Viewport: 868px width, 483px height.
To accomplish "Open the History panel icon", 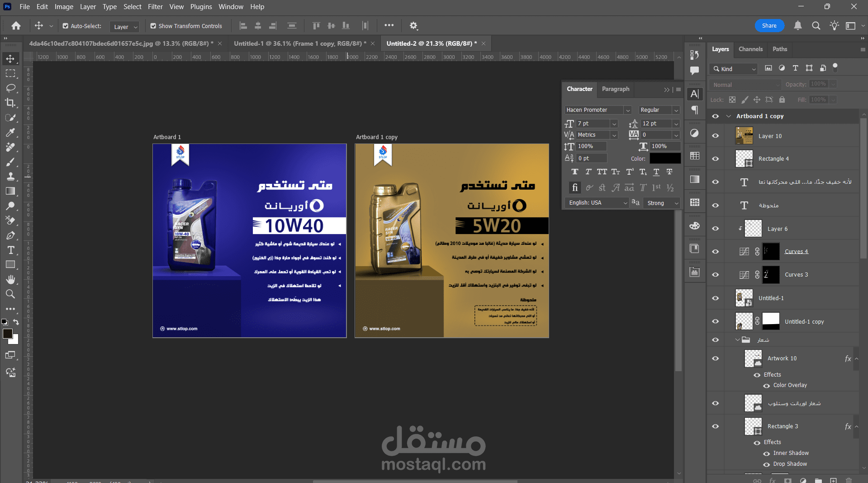I will (695, 55).
